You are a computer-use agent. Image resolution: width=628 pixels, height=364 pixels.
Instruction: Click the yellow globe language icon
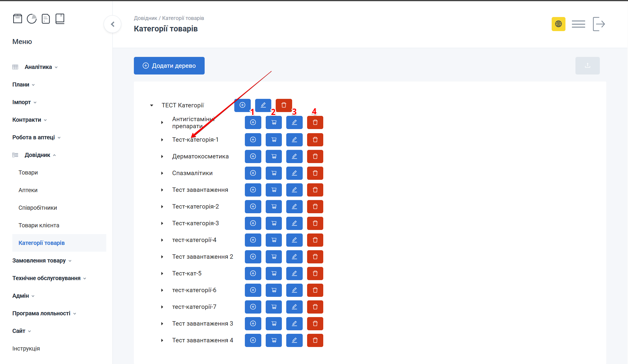click(x=558, y=24)
